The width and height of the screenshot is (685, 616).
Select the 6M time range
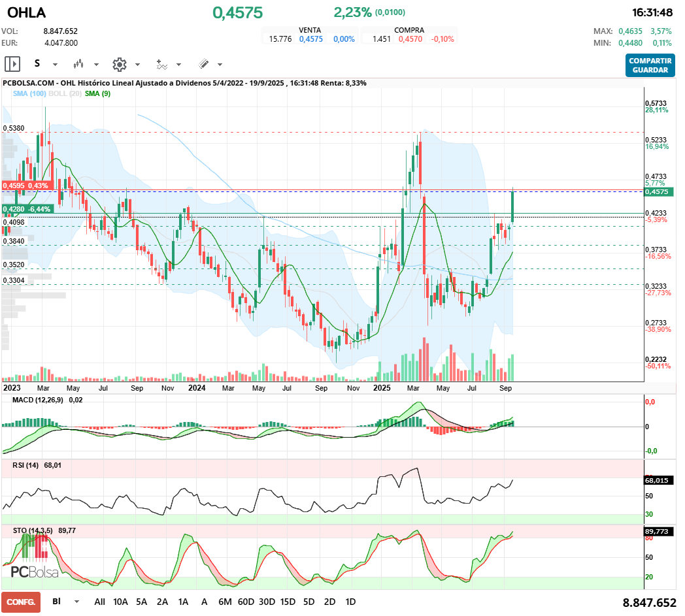[x=225, y=602]
